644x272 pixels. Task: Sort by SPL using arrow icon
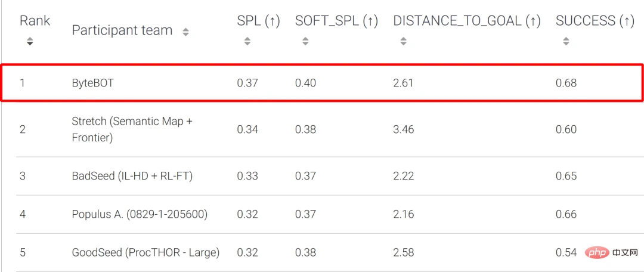(x=247, y=41)
